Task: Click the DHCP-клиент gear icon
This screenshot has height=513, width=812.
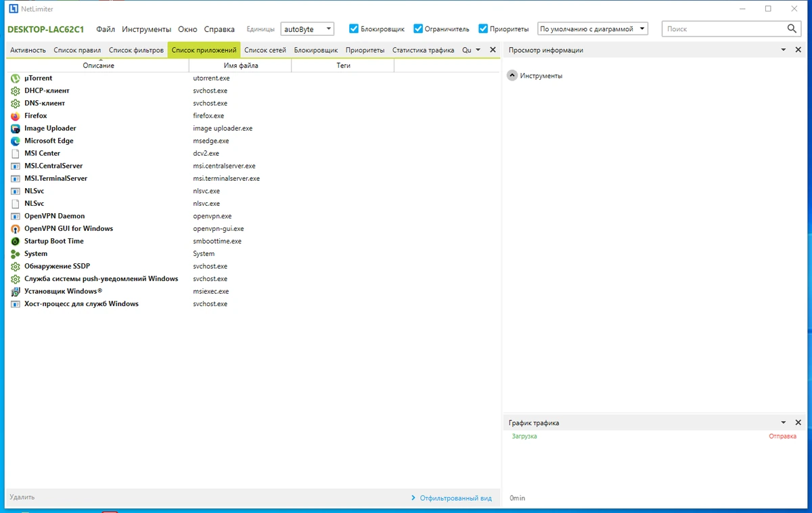Action: pos(16,91)
